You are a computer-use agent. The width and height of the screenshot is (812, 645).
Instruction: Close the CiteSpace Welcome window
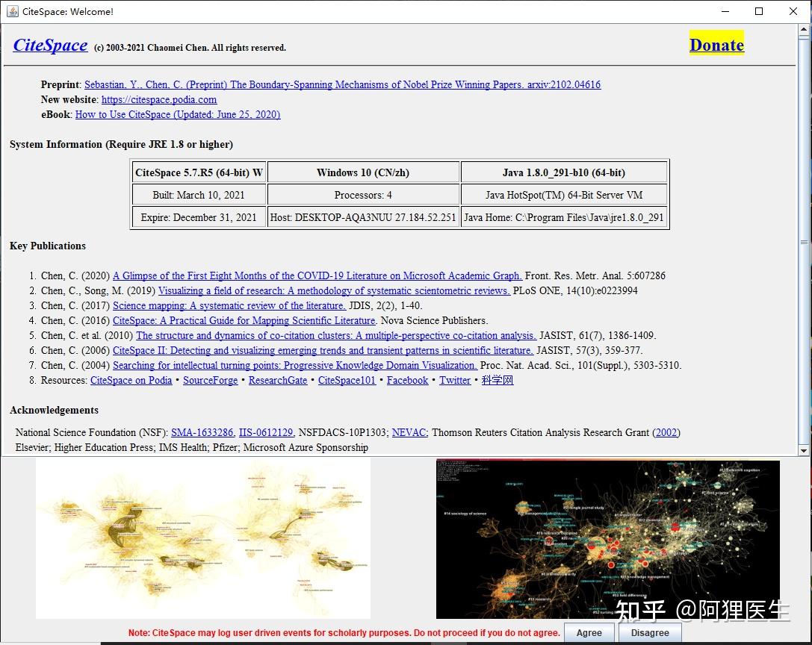[793, 11]
